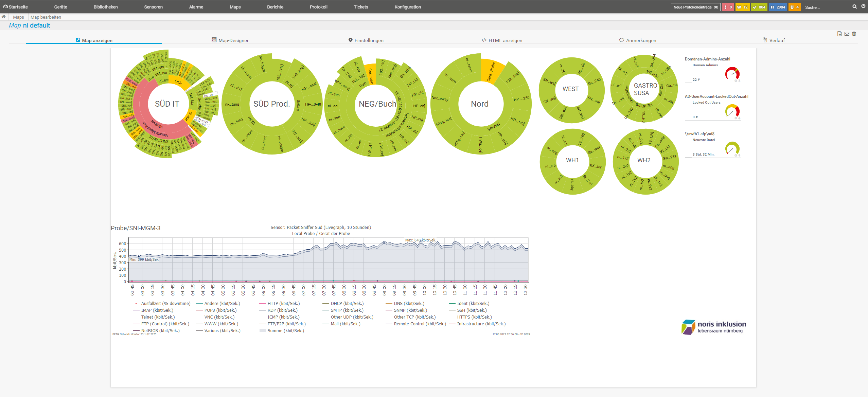Open orange unusual sensors badge 4
Screen dimensions: 868x397
click(x=794, y=7)
